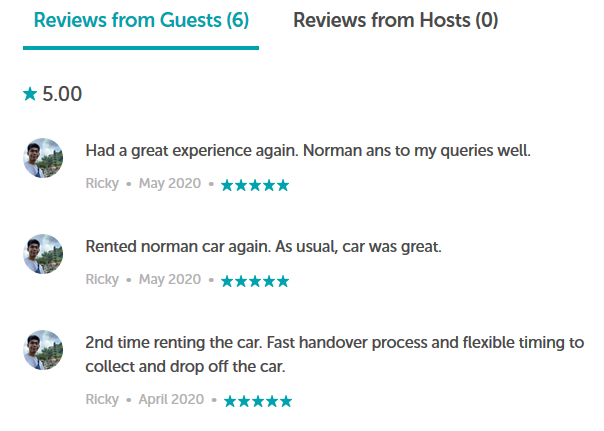Image resolution: width=604 pixels, height=431 pixels.
Task: Click Ricky's name beside April 2020
Action: tap(102, 399)
